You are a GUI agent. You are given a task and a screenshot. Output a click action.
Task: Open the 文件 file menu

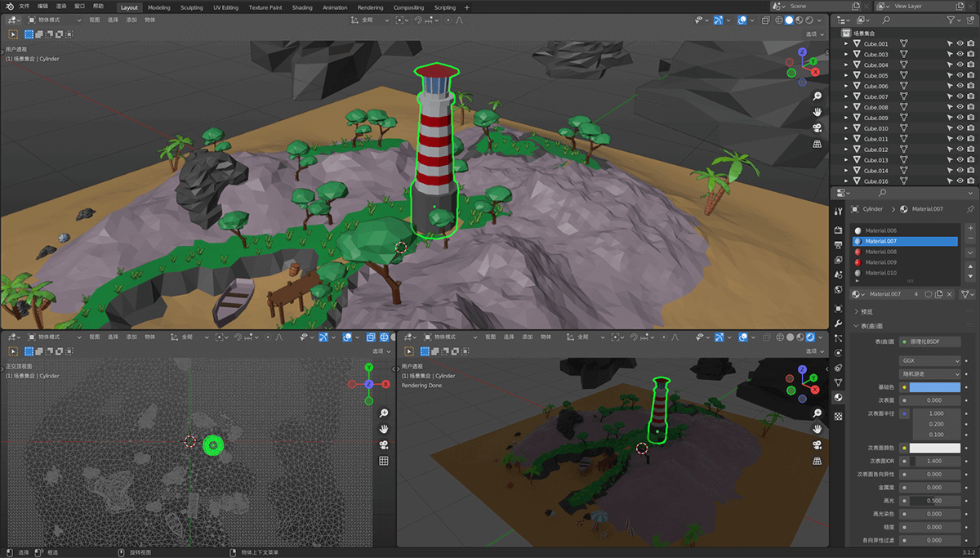(x=24, y=7)
